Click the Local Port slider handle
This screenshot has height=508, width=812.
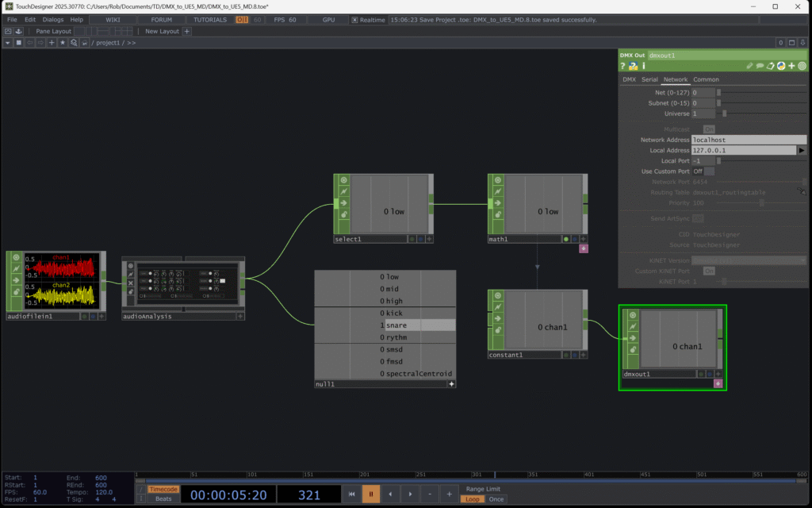click(718, 160)
